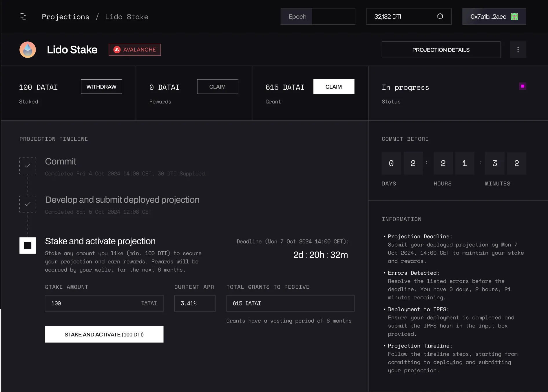Click CLAIM beside the 615 DATAI grant
The image size is (548, 392).
coord(334,87)
